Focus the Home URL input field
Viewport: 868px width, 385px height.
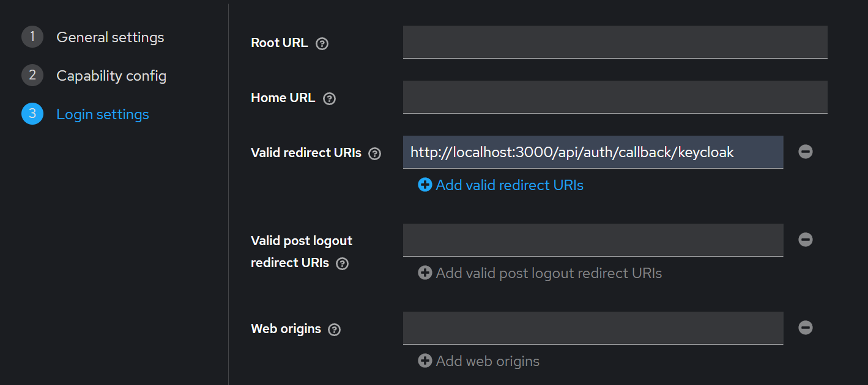(x=614, y=97)
